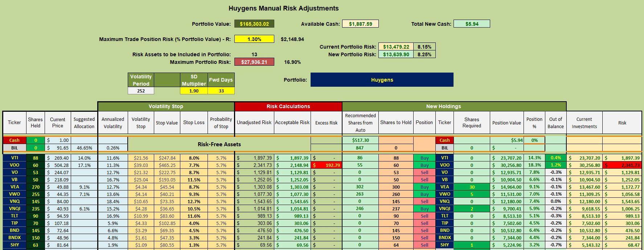Select TIP stop value $102.85
This screenshot has height=250, width=644.
point(167,223)
